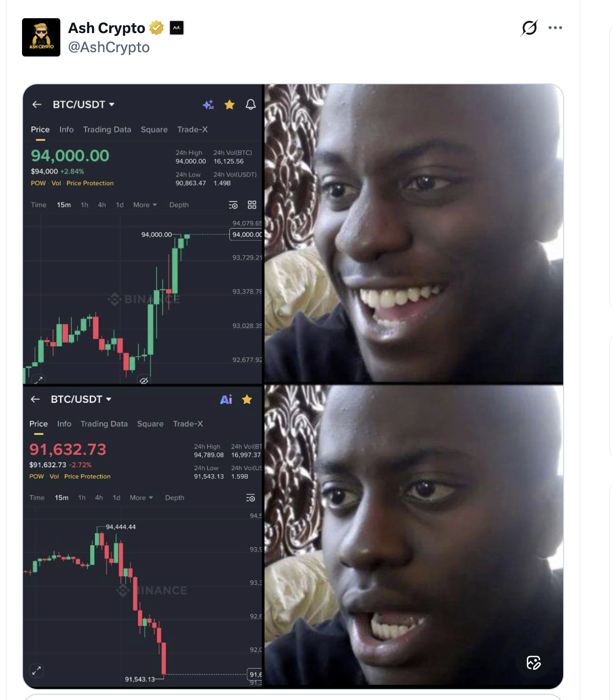Click the grid layout icon in top chart

[x=252, y=205]
